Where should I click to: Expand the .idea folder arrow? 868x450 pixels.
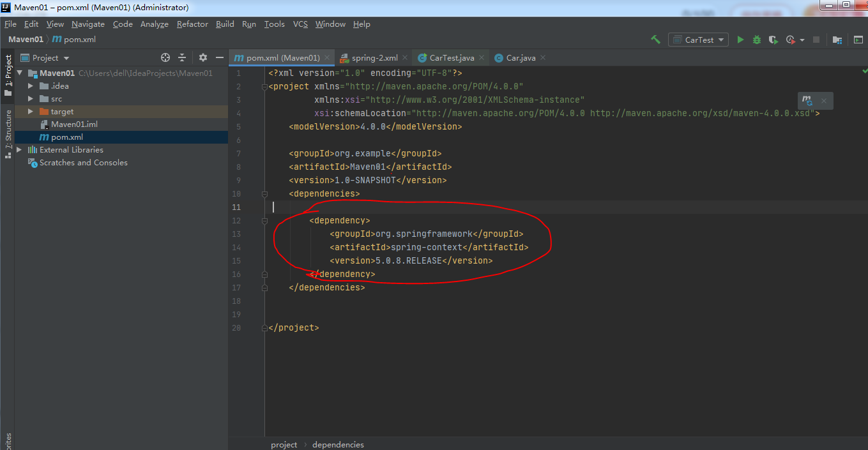[31, 86]
